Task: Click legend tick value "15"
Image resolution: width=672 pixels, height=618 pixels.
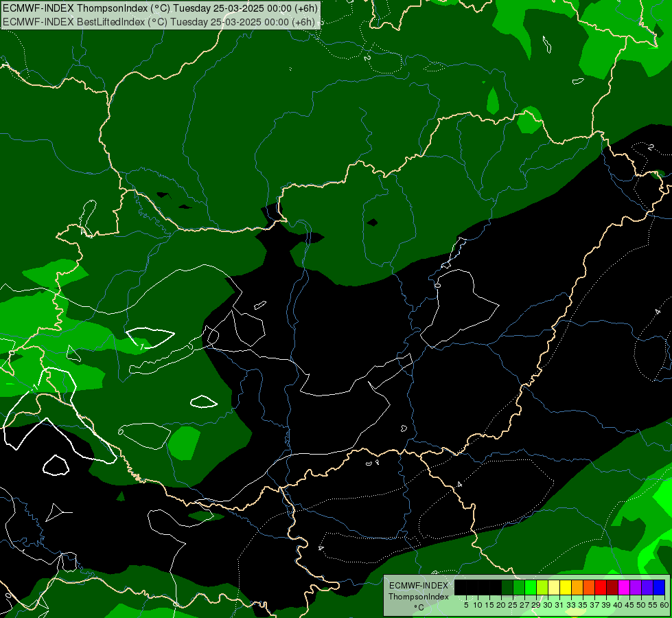Action: tap(489, 605)
